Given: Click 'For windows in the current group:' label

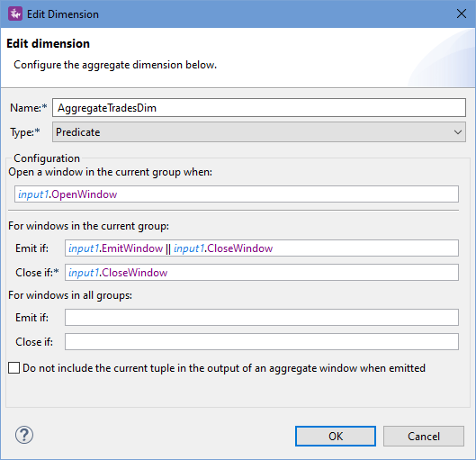Looking at the screenshot, I should click(x=88, y=226).
